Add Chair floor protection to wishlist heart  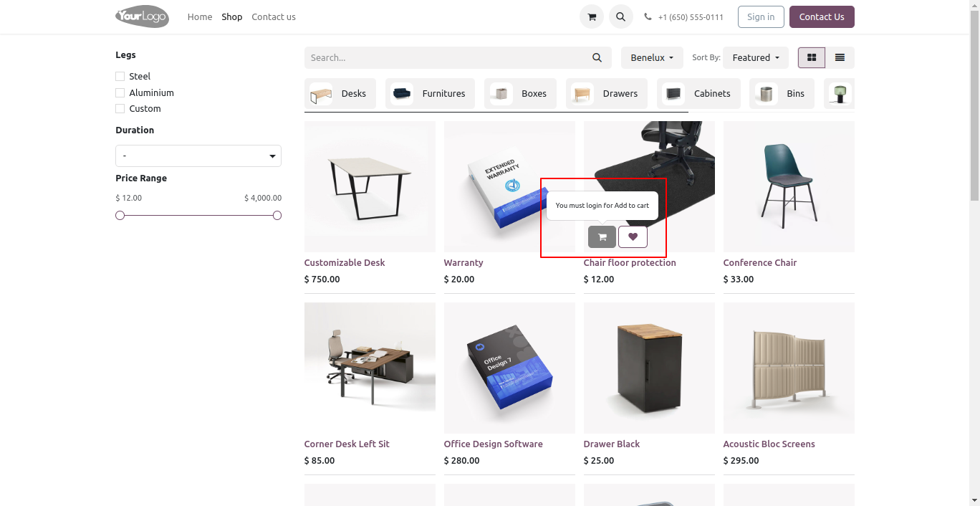click(633, 237)
